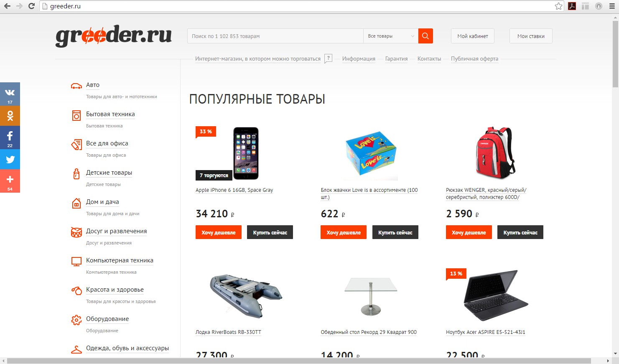The width and height of the screenshot is (619, 364).
Task: Share via Odnoklassniki icon
Action: (x=10, y=116)
